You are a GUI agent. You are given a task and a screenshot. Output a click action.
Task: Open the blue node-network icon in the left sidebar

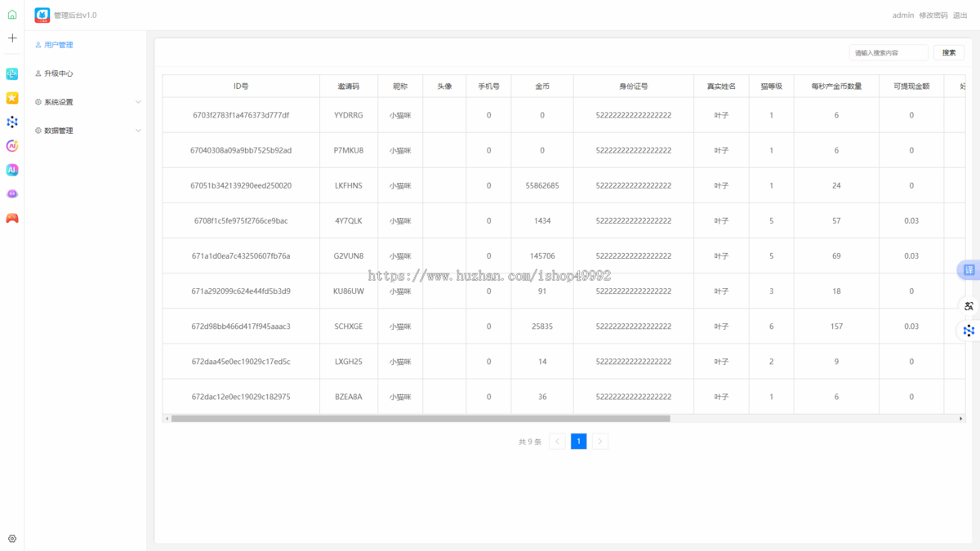coord(12,122)
